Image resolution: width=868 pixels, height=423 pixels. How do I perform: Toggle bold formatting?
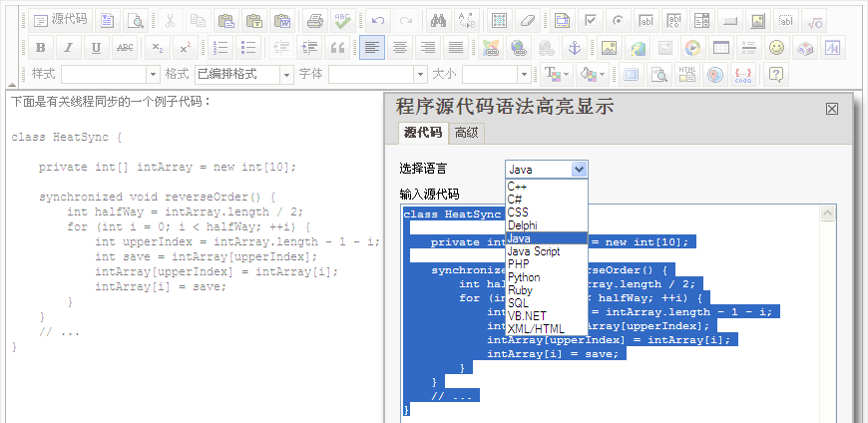pos(41,47)
